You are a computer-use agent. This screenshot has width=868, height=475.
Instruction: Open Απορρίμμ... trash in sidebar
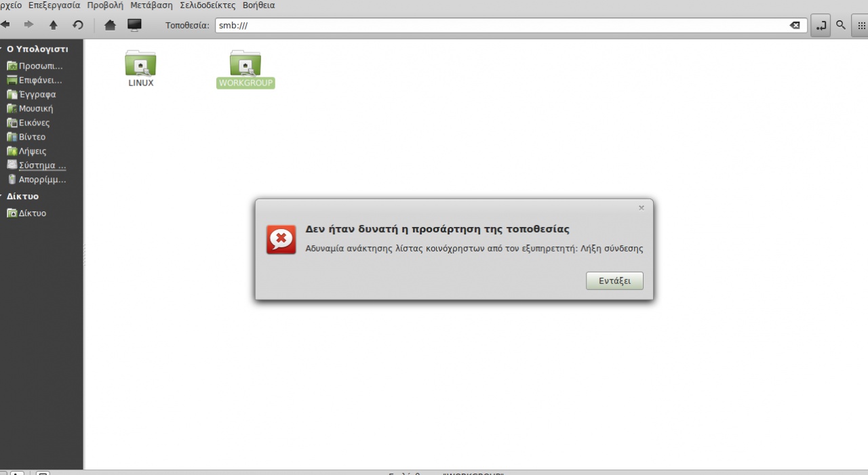tap(37, 180)
